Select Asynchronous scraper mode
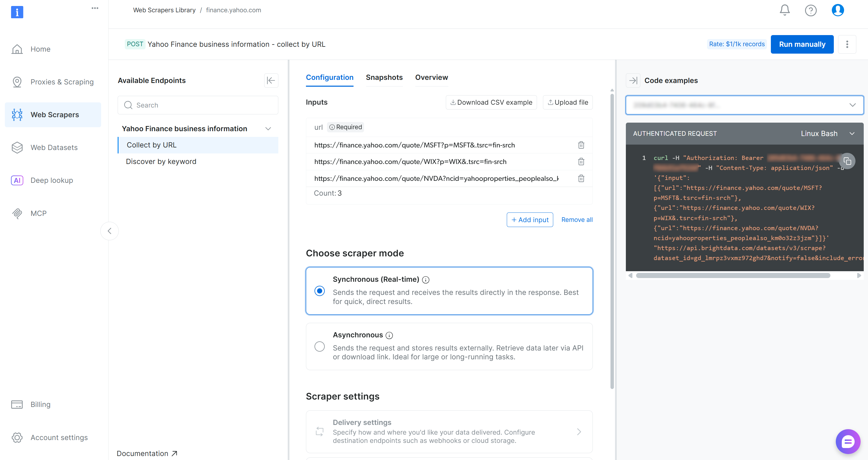This screenshot has width=868, height=460. [319, 346]
